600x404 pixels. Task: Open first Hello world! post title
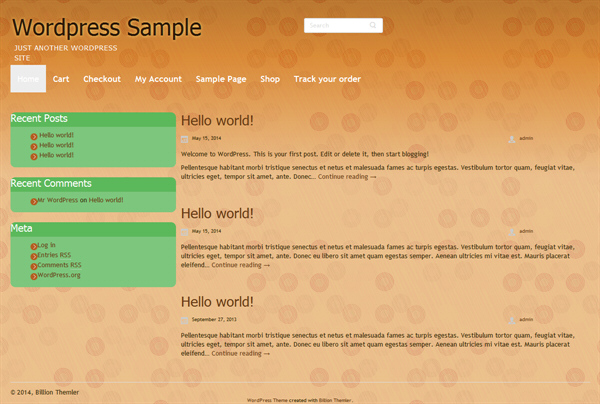tap(217, 121)
